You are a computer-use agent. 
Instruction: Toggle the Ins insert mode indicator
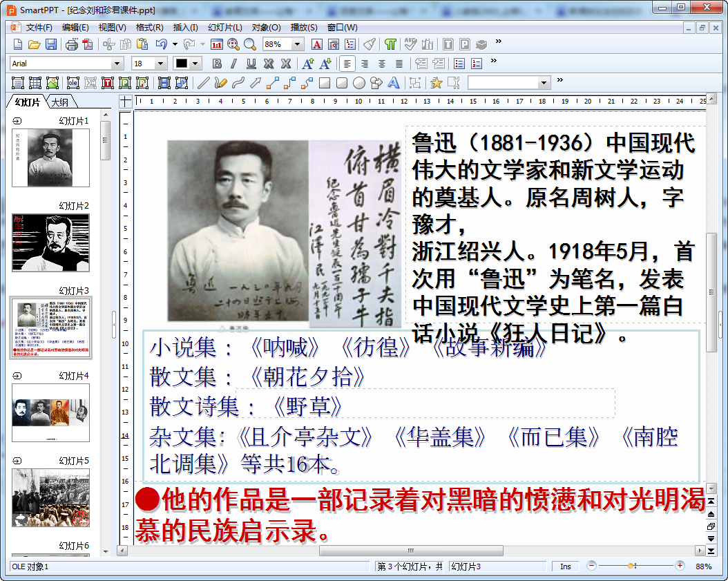pyautogui.click(x=565, y=566)
